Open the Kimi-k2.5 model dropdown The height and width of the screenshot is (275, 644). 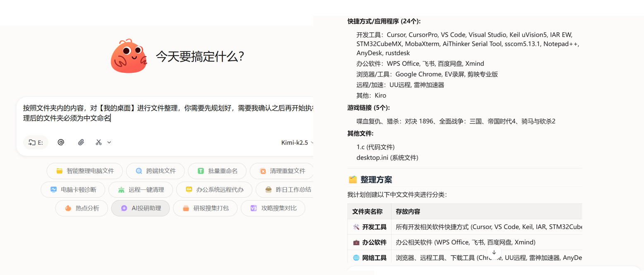297,142
